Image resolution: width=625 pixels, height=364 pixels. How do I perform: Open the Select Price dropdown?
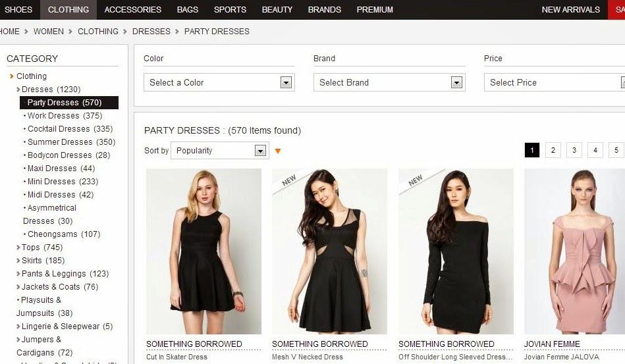[555, 82]
